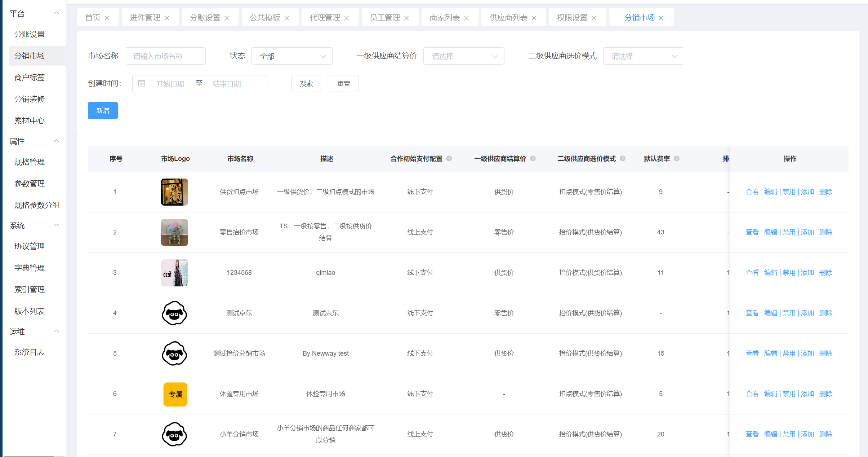Click 编辑 for 零售抬价市场 row
The height and width of the screenshot is (457, 868).
tap(771, 232)
